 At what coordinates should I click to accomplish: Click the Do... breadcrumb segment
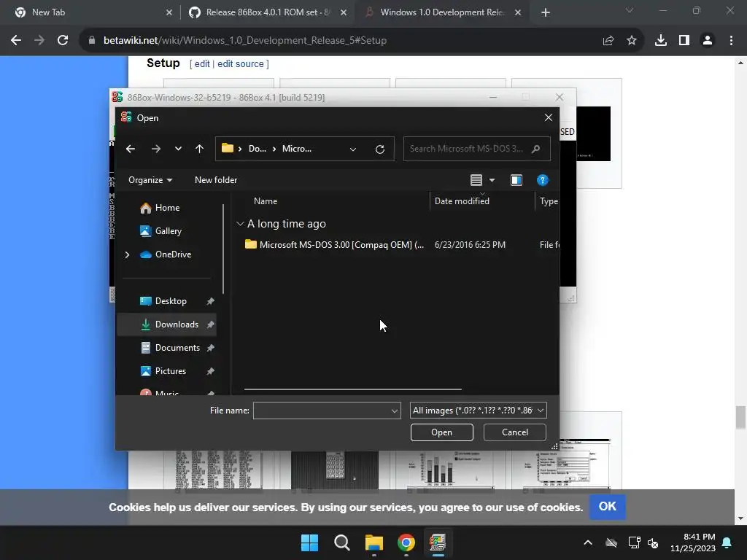tap(258, 149)
